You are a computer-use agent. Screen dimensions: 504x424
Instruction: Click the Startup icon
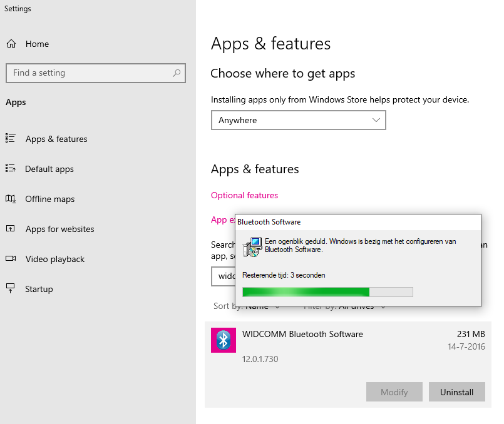(x=10, y=288)
